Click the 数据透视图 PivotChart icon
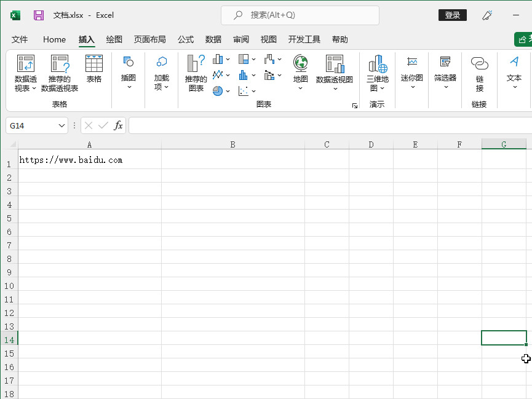Image resolution: width=532 pixels, height=399 pixels. point(335,64)
